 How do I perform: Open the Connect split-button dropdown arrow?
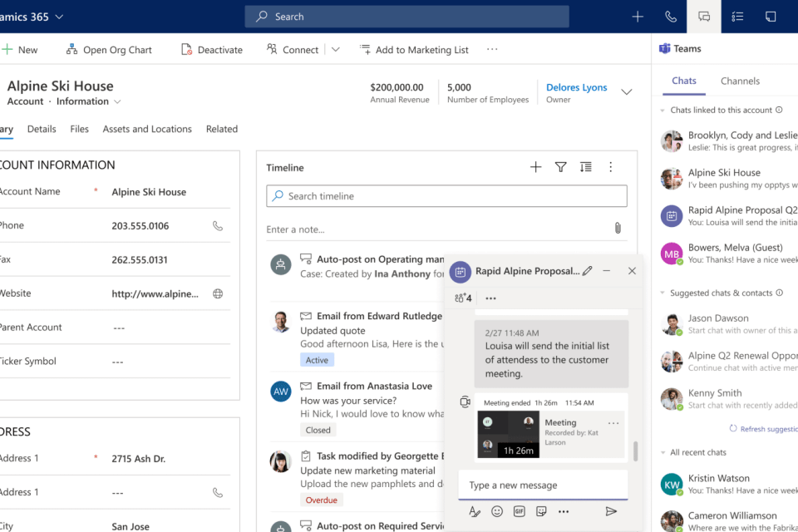tap(335, 50)
